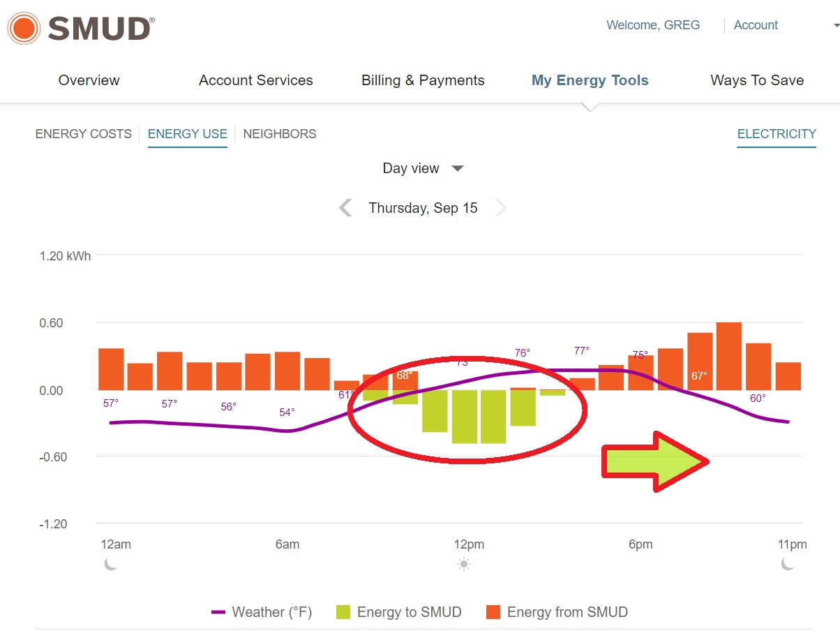Toggle Energy to SMUD legend series
Image resolution: width=840 pixels, height=640 pixels.
(x=409, y=612)
